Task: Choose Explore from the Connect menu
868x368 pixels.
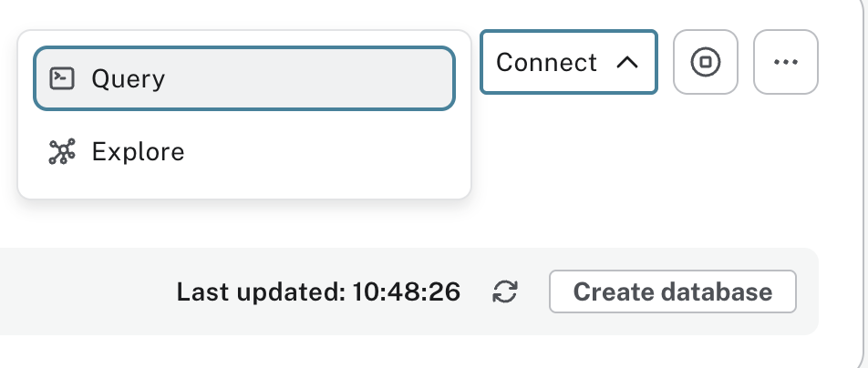Action: (243, 151)
